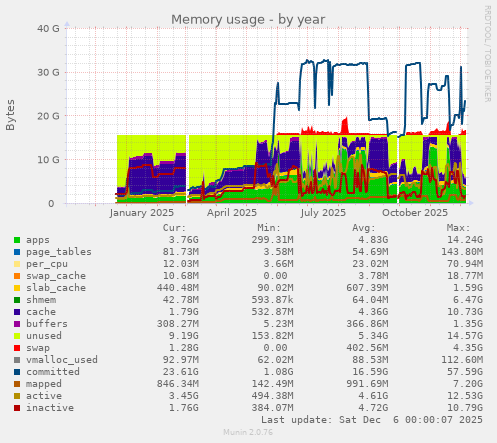497x443 pixels.
Task: Click unused max value 14.57G
Action: [465, 336]
